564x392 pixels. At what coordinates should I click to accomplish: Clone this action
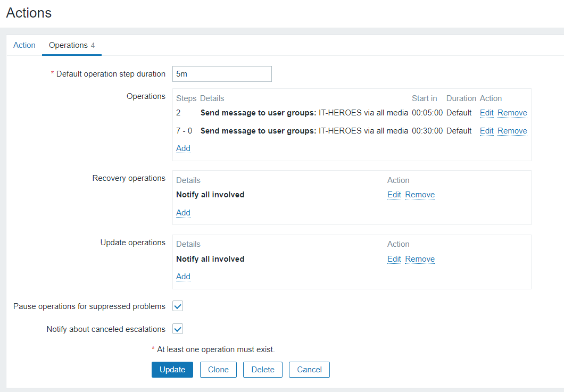click(218, 370)
